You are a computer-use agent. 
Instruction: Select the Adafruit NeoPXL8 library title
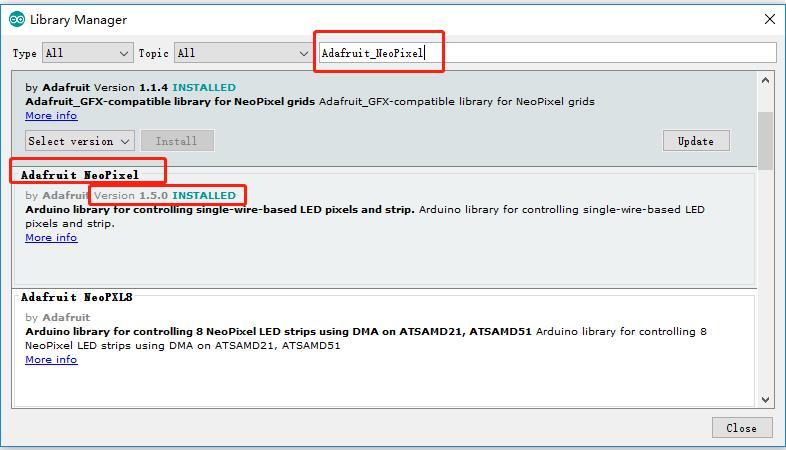point(76,297)
